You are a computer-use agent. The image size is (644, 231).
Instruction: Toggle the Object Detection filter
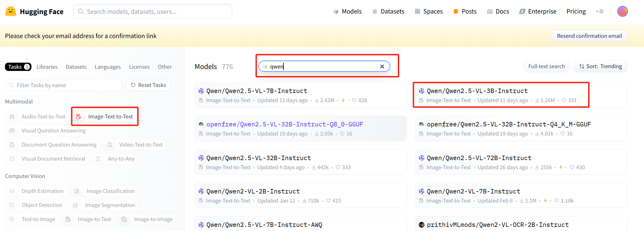36,205
